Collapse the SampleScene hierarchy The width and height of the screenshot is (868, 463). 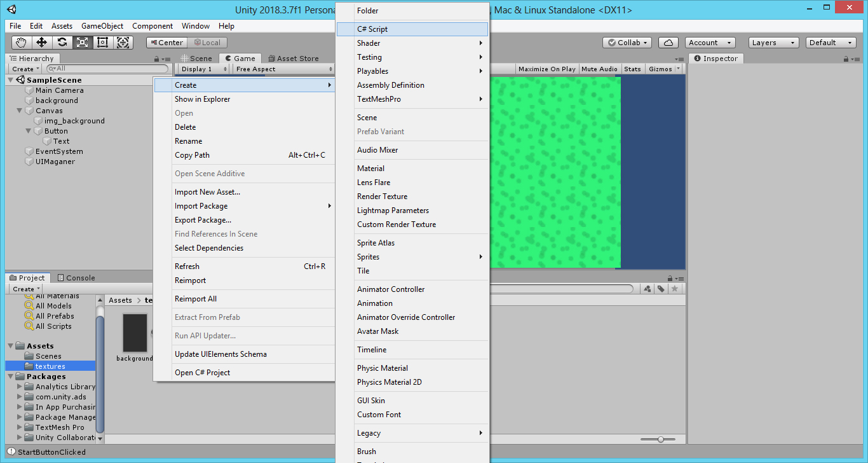11,80
